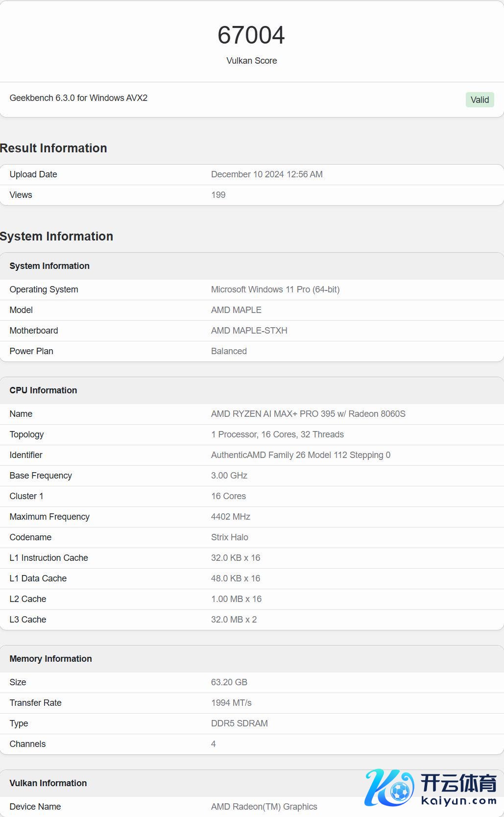Click the Topology value with 16 Cores
This screenshot has width=504, height=817.
point(277,434)
